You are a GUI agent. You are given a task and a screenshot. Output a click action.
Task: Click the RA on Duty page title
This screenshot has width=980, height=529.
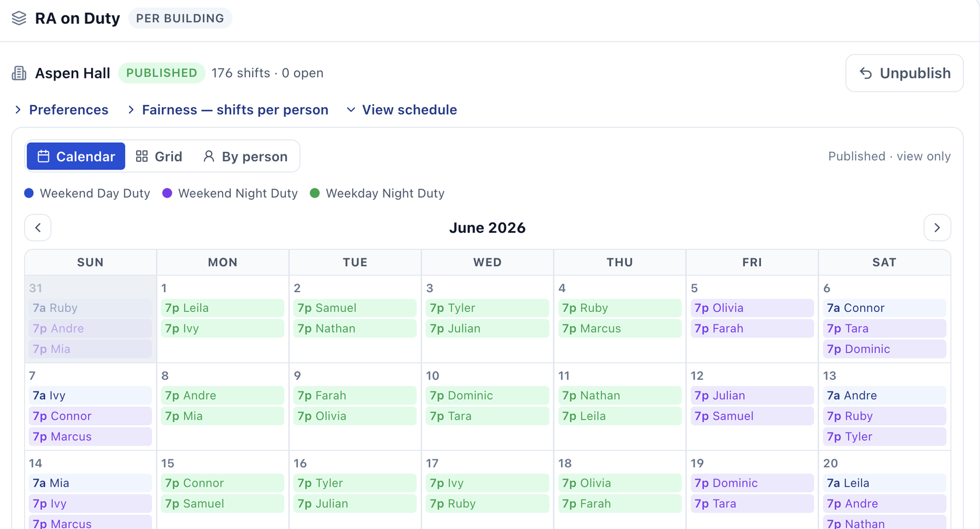[x=77, y=18]
